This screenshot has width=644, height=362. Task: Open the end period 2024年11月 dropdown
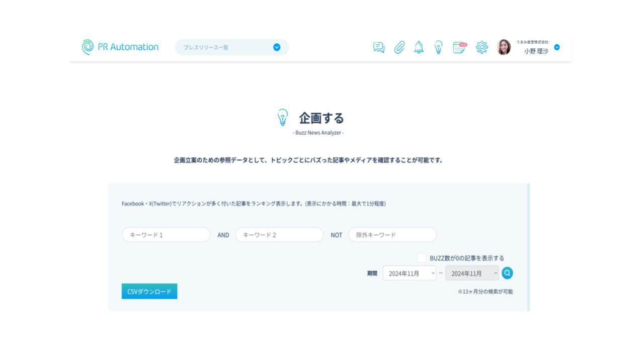point(472,273)
